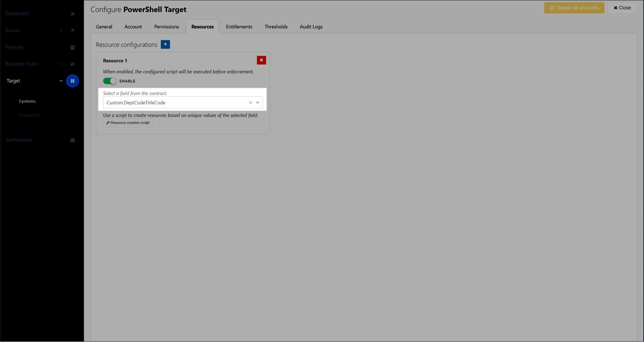
Task: Open the Resource creation script
Action: 128,123
